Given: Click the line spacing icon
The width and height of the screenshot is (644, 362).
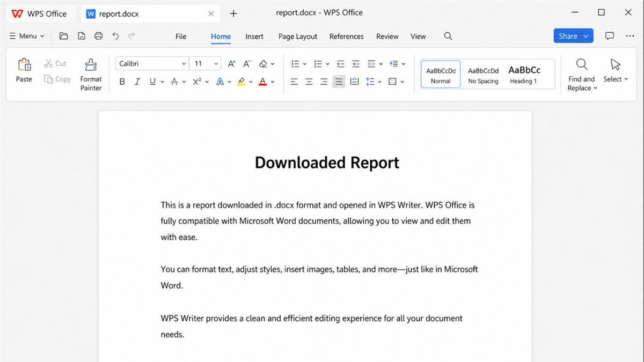Looking at the screenshot, I should click(x=370, y=82).
